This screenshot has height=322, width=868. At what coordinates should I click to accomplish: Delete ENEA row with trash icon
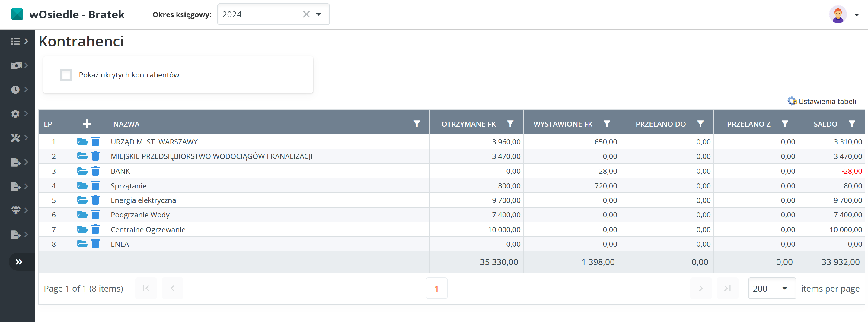coord(96,244)
